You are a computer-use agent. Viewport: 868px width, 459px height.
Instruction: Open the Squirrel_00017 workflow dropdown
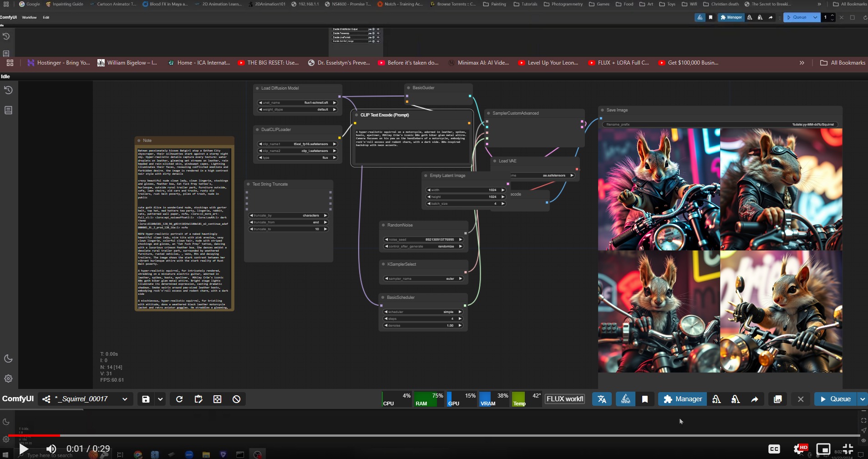(125, 399)
